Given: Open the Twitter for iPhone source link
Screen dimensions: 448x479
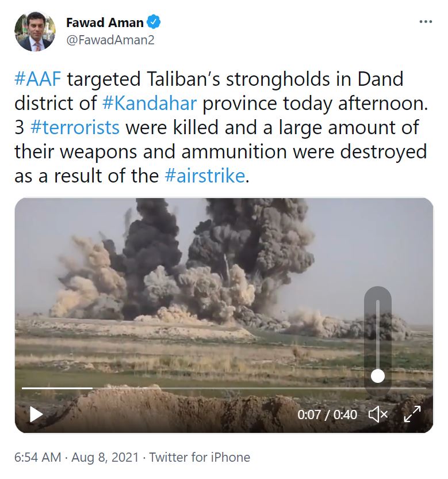Looking at the screenshot, I should 200,457.
